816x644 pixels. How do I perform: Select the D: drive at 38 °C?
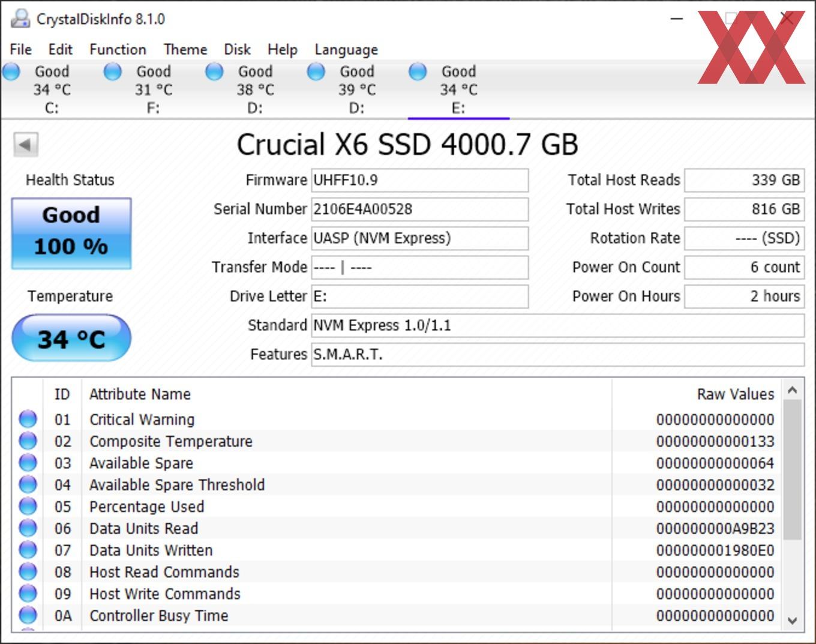tap(255, 89)
